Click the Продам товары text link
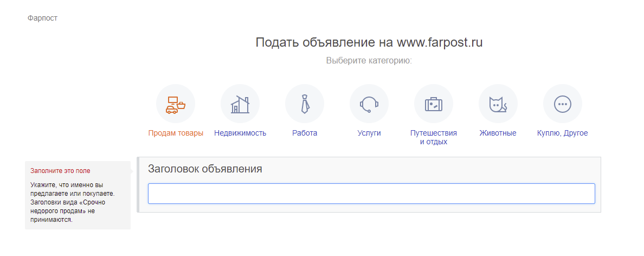 (x=176, y=133)
